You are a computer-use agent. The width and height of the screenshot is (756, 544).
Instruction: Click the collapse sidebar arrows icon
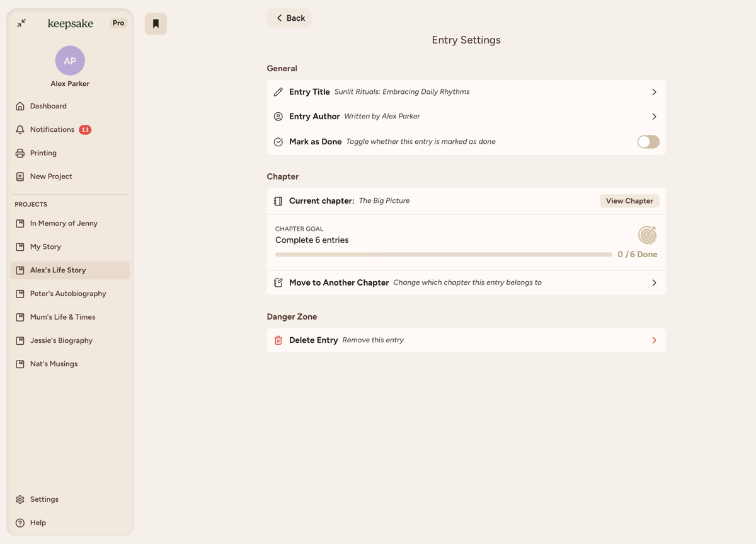[21, 23]
